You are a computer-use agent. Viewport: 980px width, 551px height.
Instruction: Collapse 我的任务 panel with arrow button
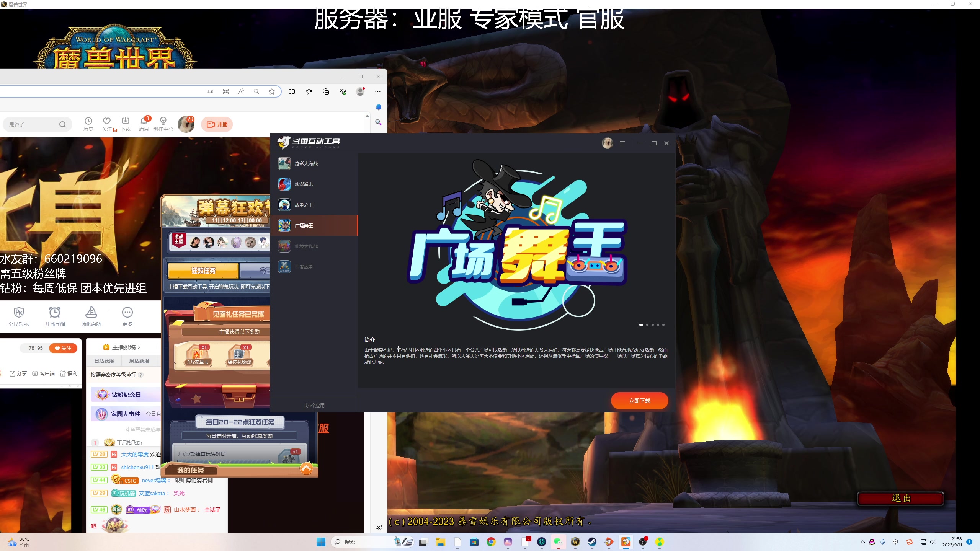tap(306, 468)
